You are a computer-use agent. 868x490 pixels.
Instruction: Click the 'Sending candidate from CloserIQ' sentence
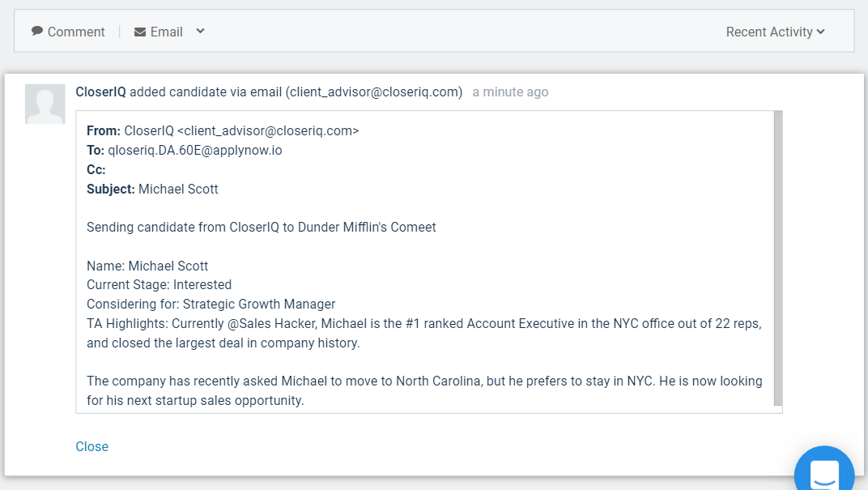[x=261, y=227]
